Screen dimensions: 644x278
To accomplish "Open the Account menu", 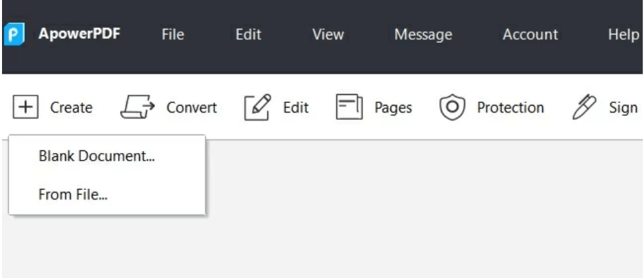I will point(530,35).
